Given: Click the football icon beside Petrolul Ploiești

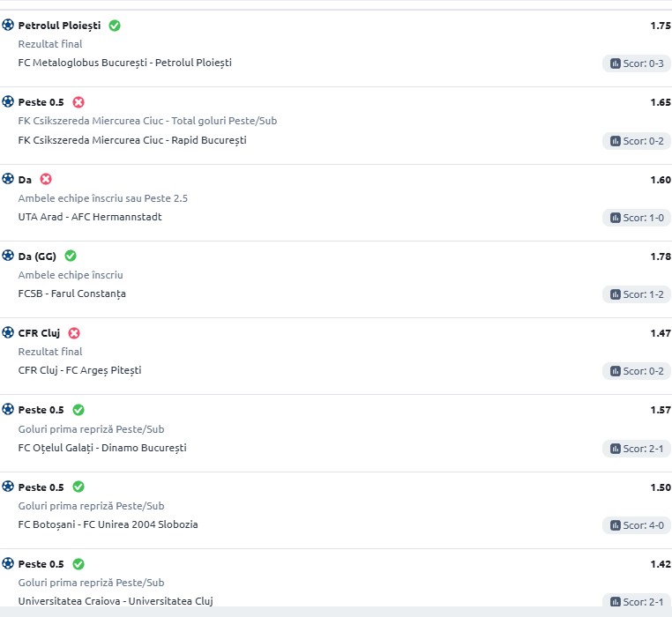Looking at the screenshot, I should coord(8,25).
